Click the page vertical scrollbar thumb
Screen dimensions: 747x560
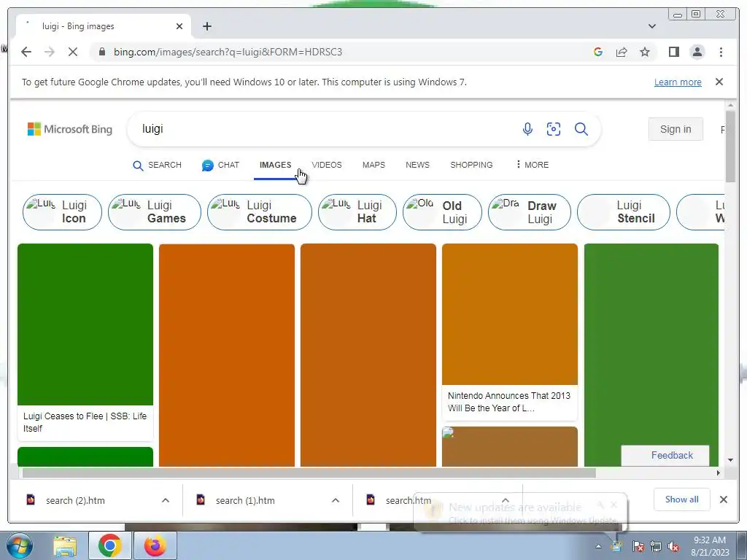731,146
